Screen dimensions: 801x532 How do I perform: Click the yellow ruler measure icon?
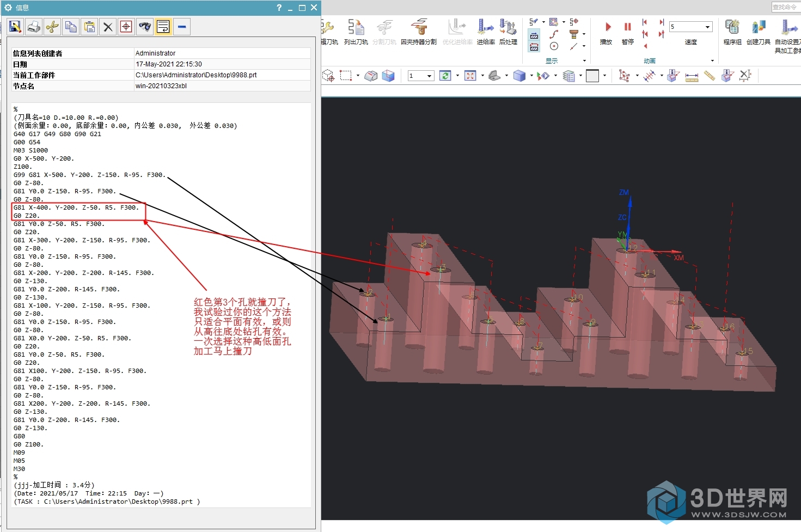pyautogui.click(x=710, y=76)
